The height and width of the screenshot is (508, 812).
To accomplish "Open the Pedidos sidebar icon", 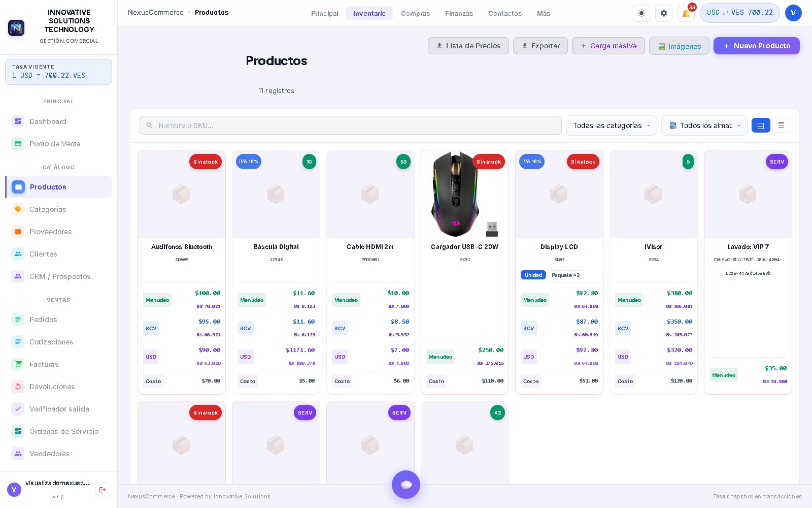I will [18, 320].
